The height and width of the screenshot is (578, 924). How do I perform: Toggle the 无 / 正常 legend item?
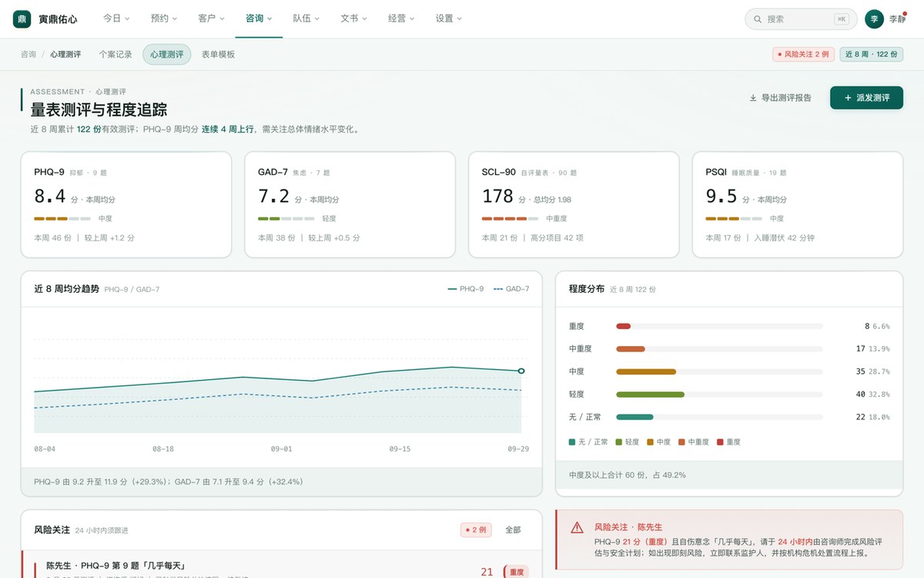point(588,442)
